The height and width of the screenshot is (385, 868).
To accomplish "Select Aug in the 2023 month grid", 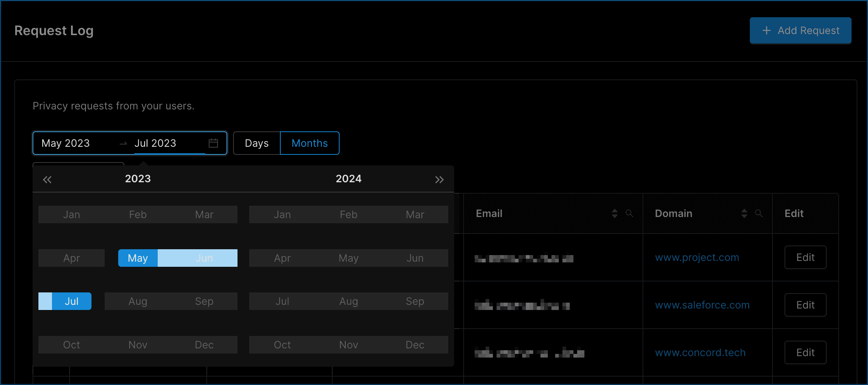I will coord(138,301).
